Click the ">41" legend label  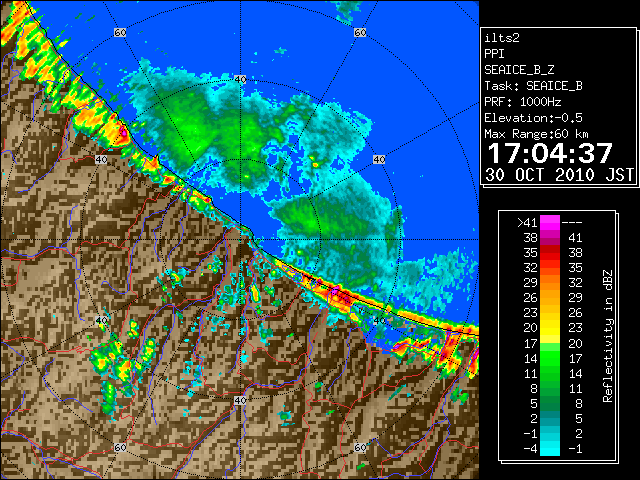pyautogui.click(x=527, y=222)
